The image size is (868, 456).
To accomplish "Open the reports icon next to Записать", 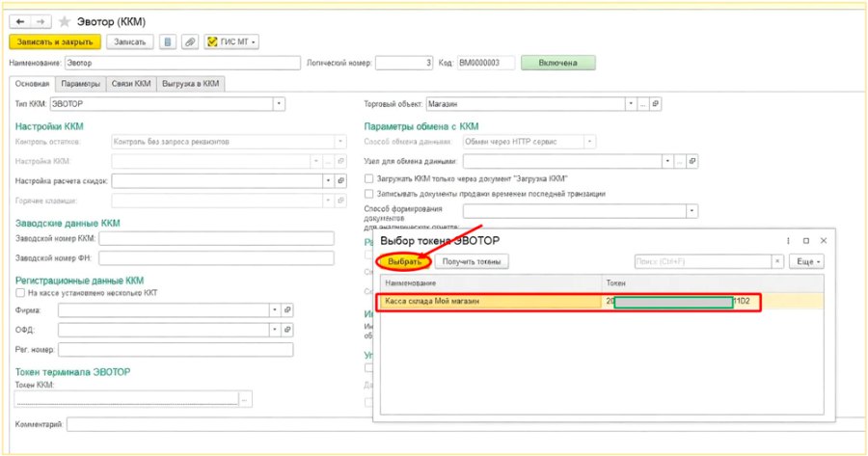I will tap(168, 42).
